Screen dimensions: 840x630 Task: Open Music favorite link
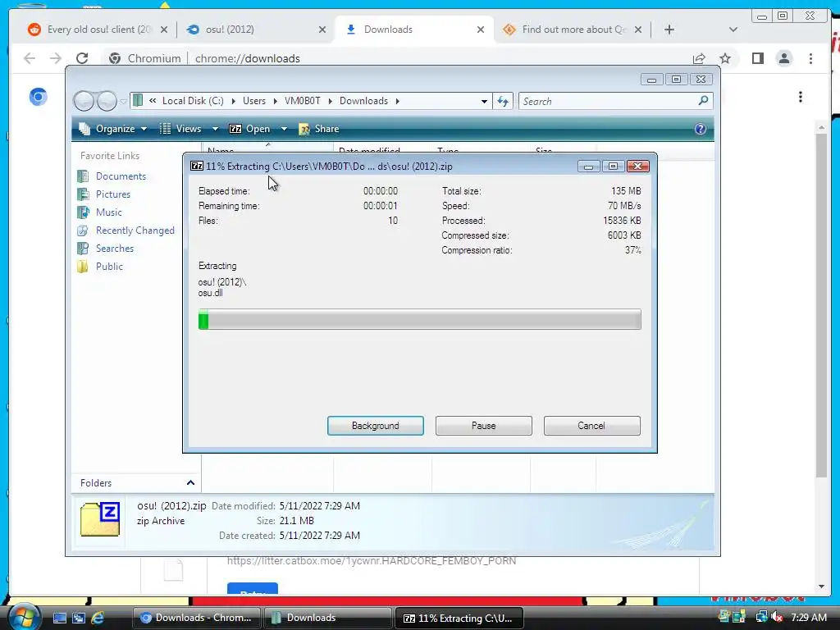[x=109, y=212]
